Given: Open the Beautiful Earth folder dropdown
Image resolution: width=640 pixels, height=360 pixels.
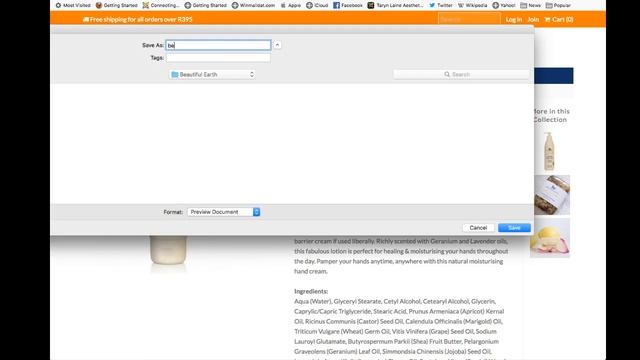Looking at the screenshot, I should tap(212, 74).
